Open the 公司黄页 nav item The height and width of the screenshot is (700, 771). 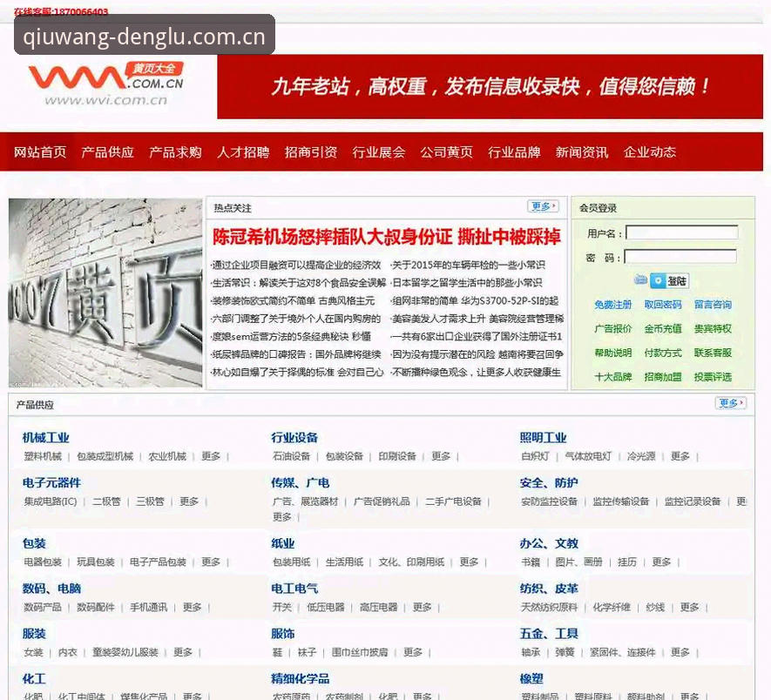446,151
